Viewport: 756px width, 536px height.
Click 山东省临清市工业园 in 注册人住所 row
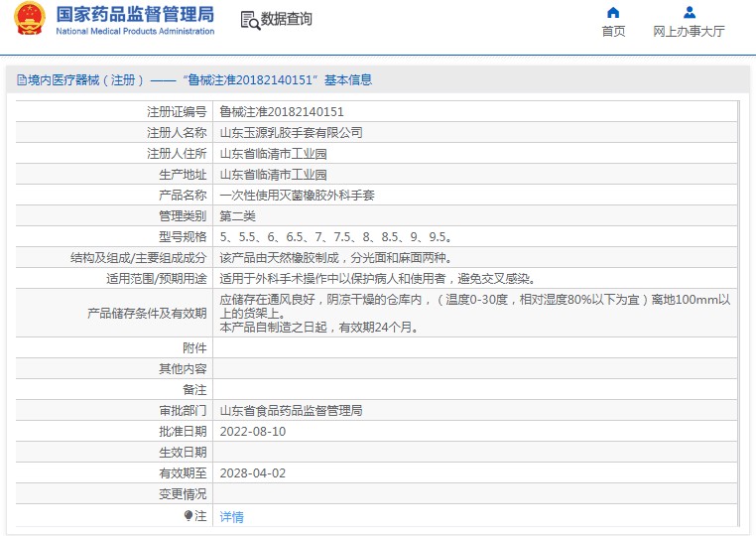(x=274, y=154)
